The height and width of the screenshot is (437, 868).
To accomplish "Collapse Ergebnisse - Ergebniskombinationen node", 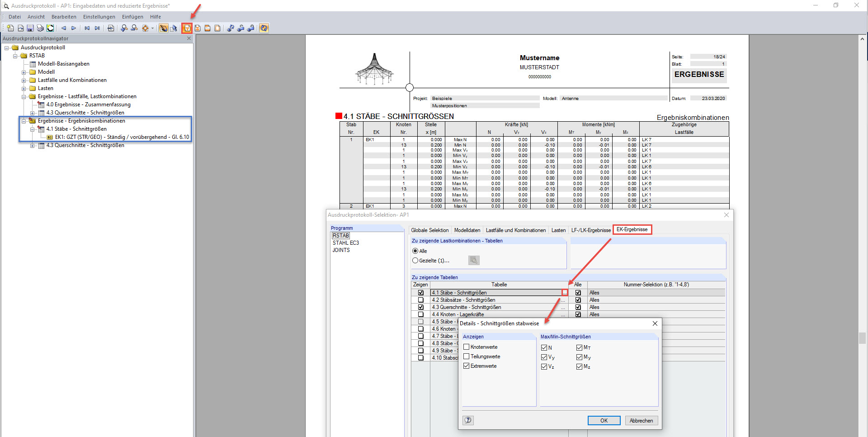I will tap(24, 121).
